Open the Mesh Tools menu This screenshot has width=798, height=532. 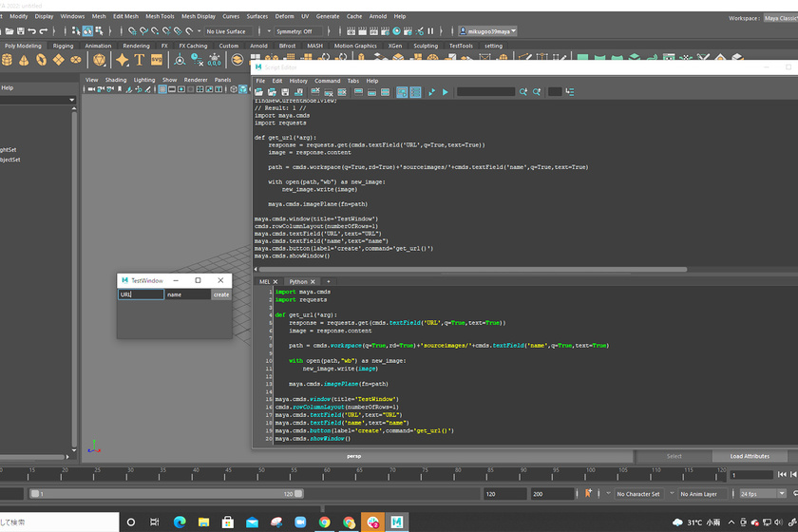pos(160,16)
